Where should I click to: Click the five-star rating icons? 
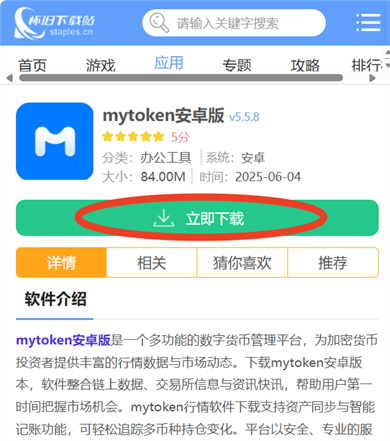[133, 137]
